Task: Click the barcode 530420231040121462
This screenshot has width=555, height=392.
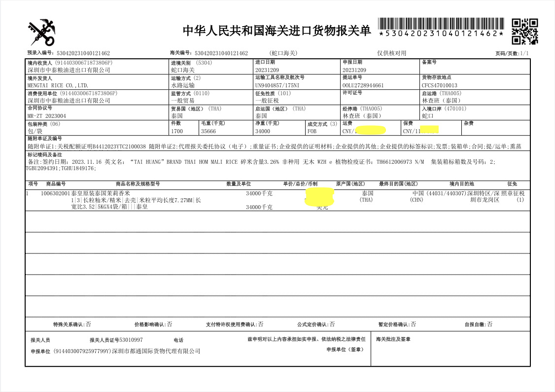Action: [441, 27]
